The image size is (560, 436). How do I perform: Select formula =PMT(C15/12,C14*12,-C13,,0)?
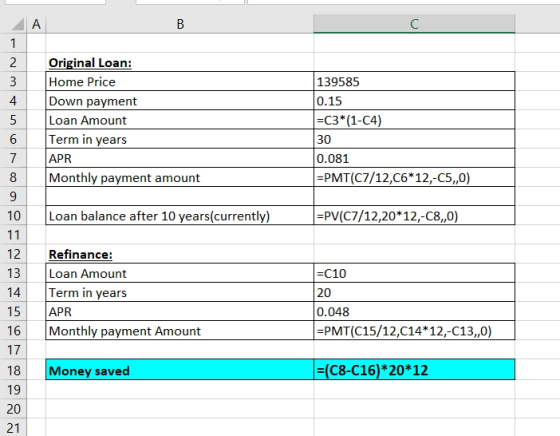click(x=414, y=331)
